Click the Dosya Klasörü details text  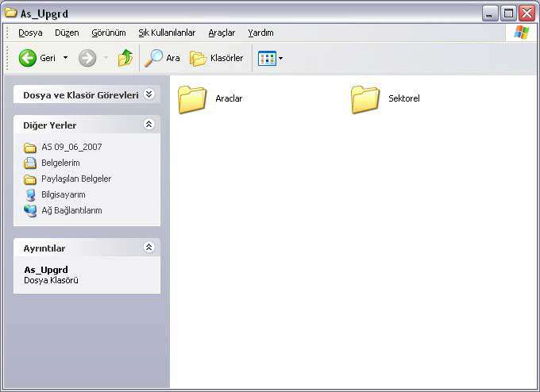pyautogui.click(x=51, y=280)
